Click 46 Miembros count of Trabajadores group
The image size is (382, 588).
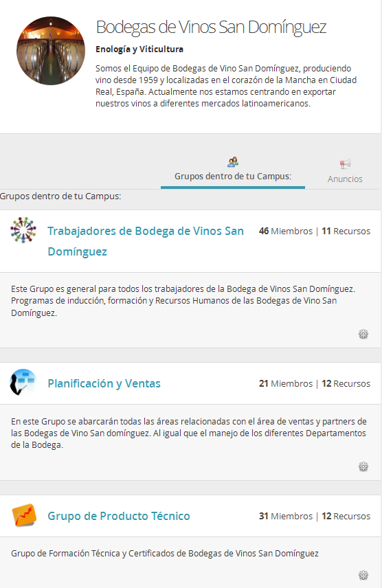[286, 231]
